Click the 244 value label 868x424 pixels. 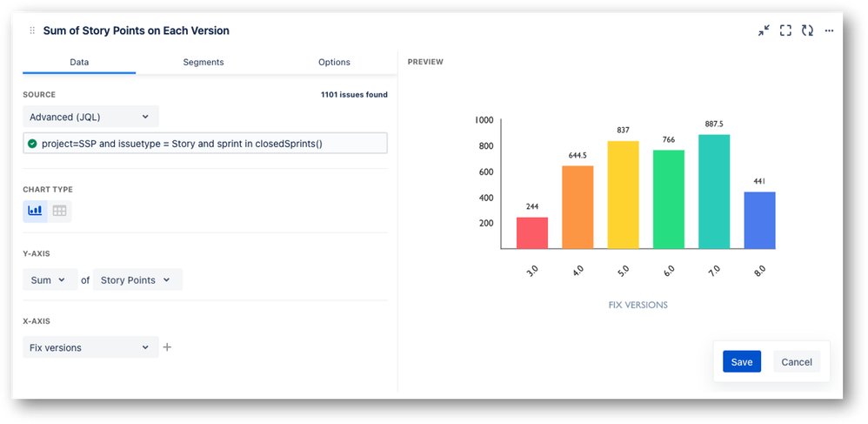pos(532,206)
